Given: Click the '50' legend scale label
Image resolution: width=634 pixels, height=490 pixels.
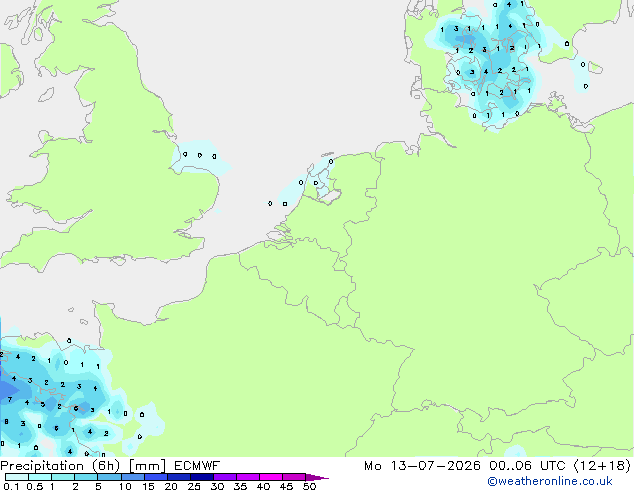Looking at the screenshot, I should (x=310, y=486).
